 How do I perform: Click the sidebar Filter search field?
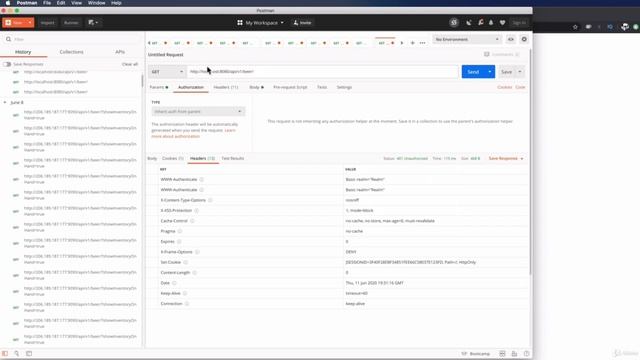[x=72, y=39]
